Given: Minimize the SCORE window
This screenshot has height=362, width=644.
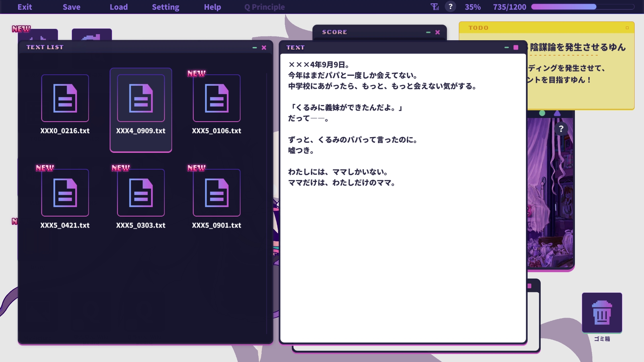Looking at the screenshot, I should [428, 32].
